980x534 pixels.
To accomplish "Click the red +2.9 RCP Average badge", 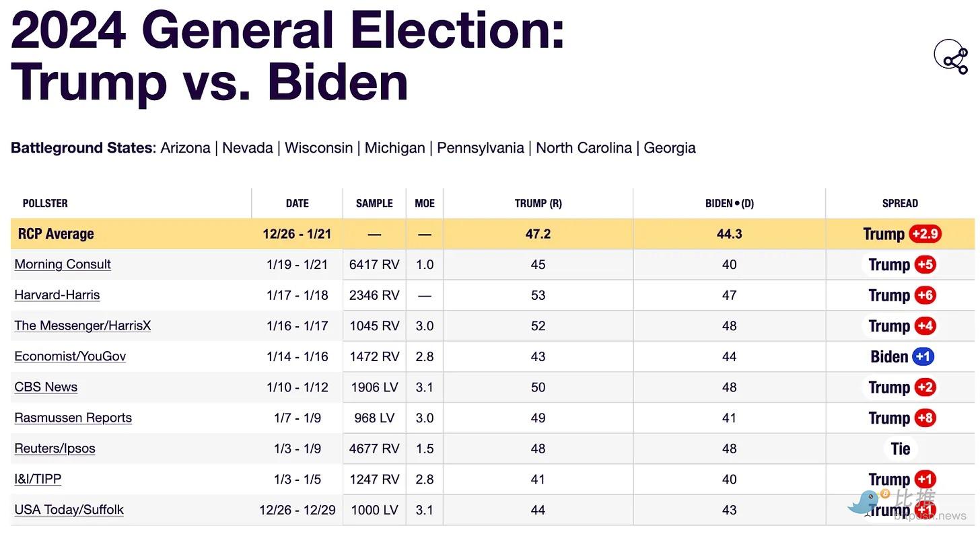I will pyautogui.click(x=925, y=234).
